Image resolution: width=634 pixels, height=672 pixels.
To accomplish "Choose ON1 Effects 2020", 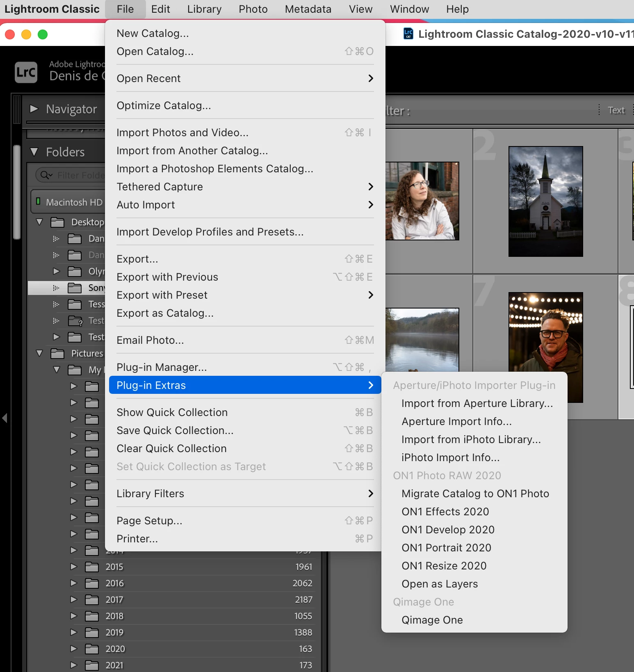I will pyautogui.click(x=474, y=512).
